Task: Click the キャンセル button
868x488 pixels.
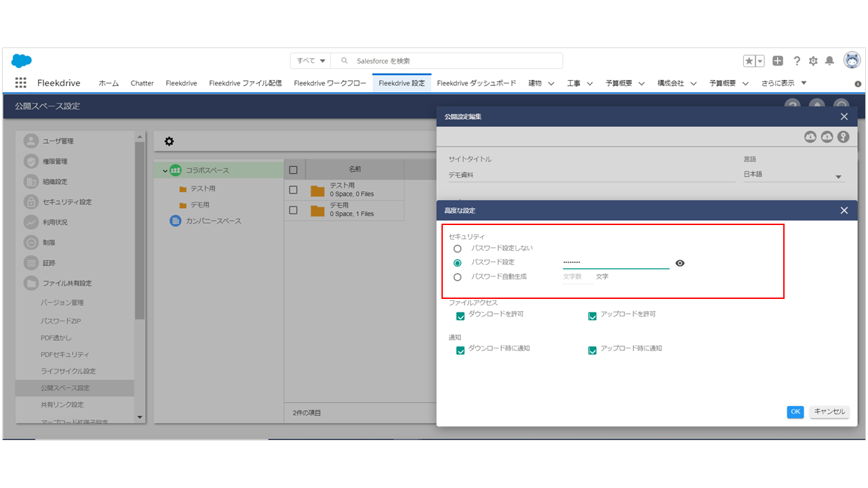Action: tap(829, 411)
